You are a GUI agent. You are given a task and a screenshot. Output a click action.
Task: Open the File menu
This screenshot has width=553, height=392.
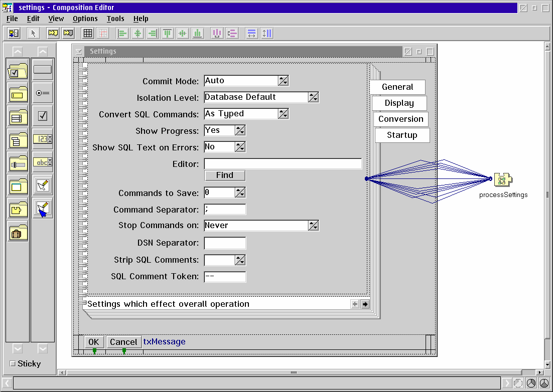12,19
